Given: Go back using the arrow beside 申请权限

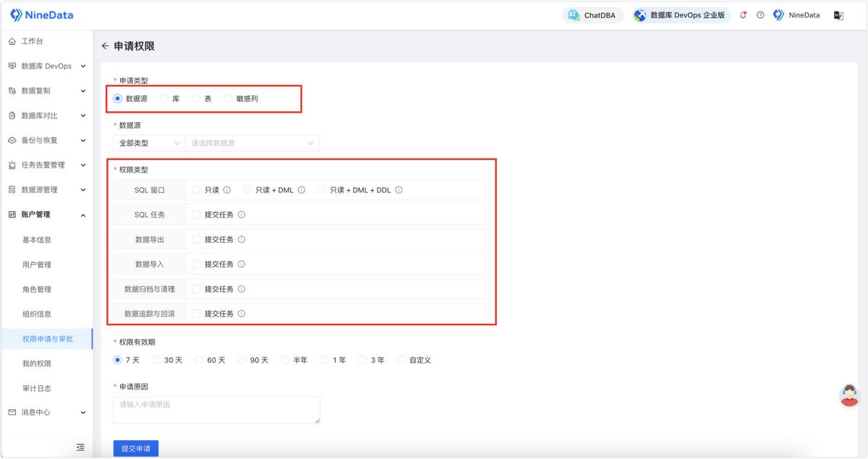Looking at the screenshot, I should tap(105, 46).
